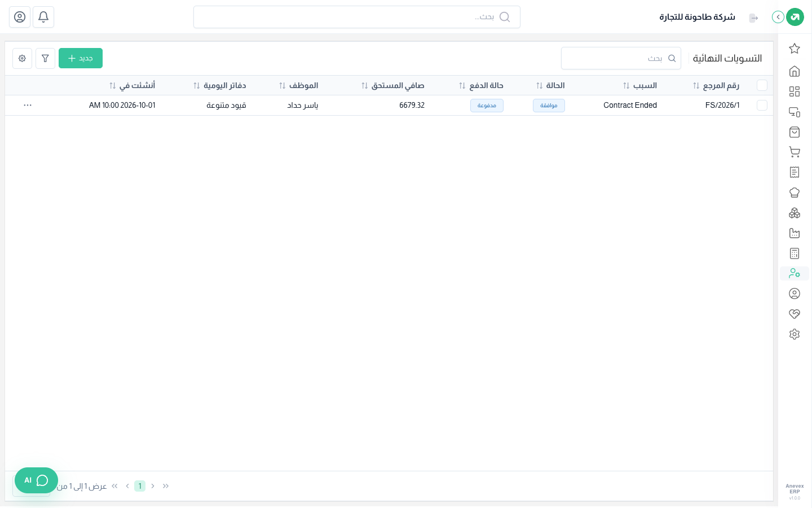Open the highlighted people-with-gear HR icon
Viewport: 812px width, 508px height.
[x=795, y=273]
